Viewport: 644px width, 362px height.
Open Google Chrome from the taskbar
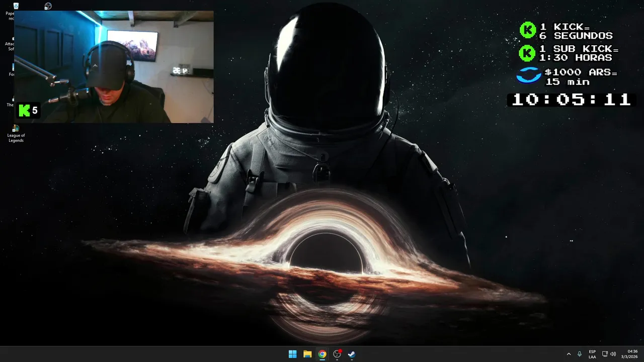pyautogui.click(x=322, y=354)
